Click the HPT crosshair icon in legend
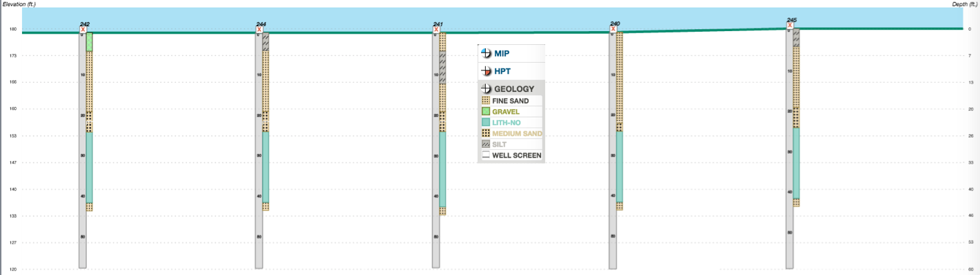The image size is (980, 275). pyautogui.click(x=486, y=71)
